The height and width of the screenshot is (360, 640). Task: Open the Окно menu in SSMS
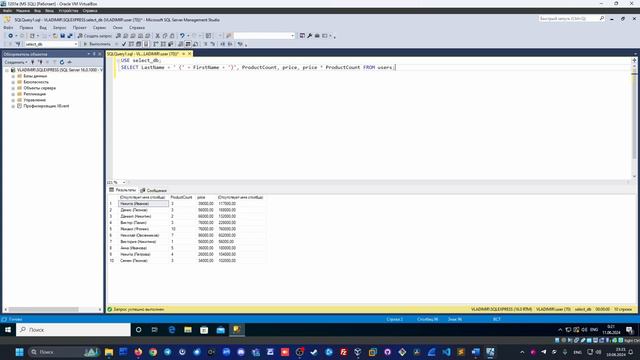pos(118,28)
